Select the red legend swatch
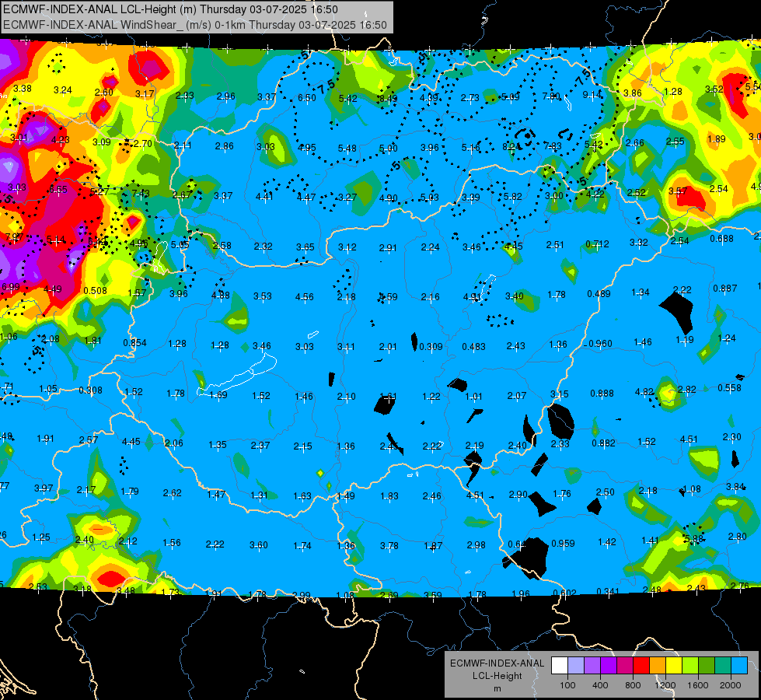The width and height of the screenshot is (761, 700). pyautogui.click(x=641, y=666)
